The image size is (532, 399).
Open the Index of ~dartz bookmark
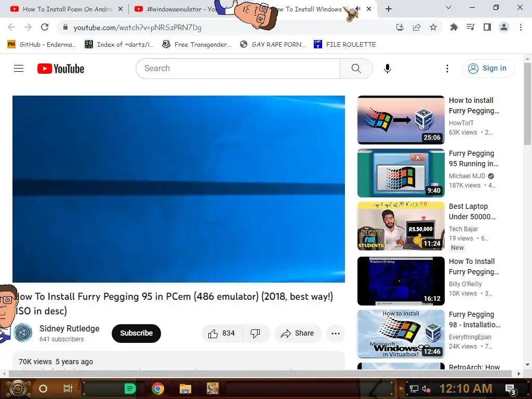119,45
